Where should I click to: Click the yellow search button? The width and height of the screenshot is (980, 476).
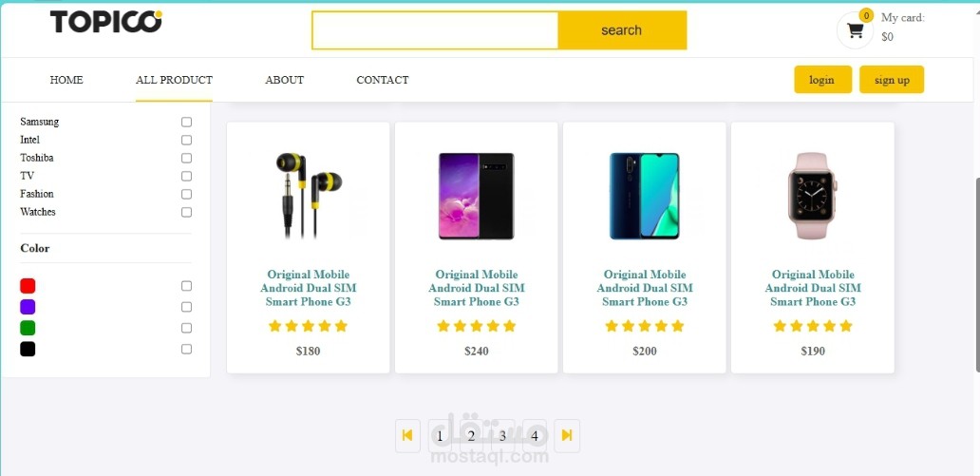622,30
